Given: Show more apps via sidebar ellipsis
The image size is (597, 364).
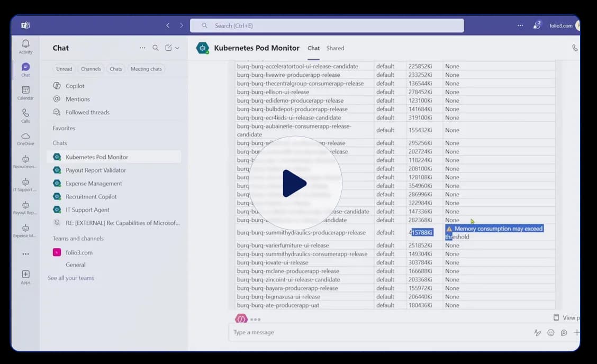Looking at the screenshot, I should point(25,254).
